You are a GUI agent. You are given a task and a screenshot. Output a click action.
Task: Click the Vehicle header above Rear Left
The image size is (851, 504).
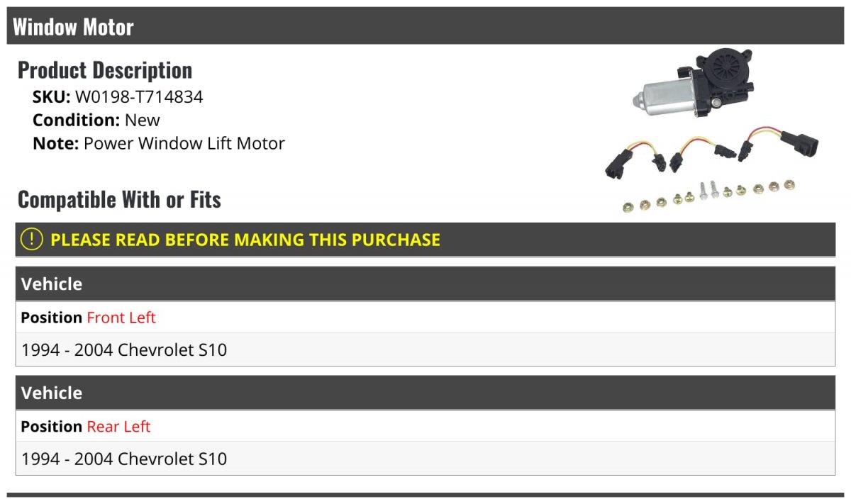pos(52,393)
